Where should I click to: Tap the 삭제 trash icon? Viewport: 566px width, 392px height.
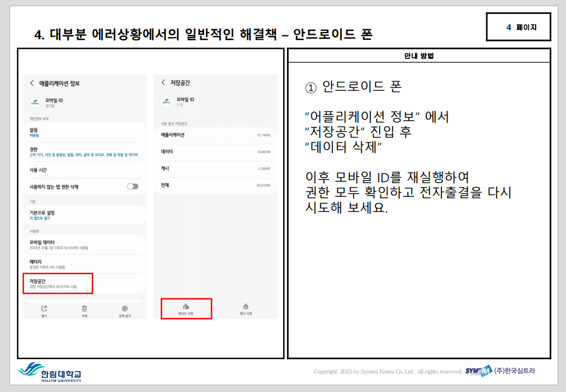[84, 308]
